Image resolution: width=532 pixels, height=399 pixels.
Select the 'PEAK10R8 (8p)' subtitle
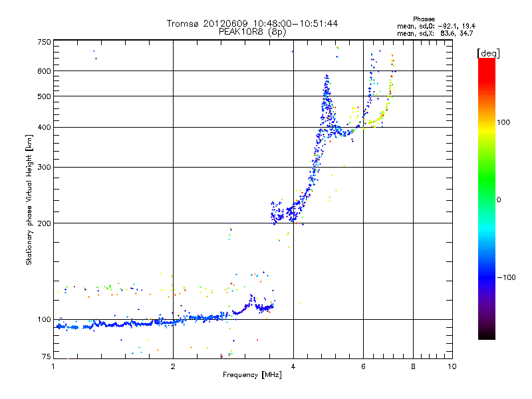point(253,32)
